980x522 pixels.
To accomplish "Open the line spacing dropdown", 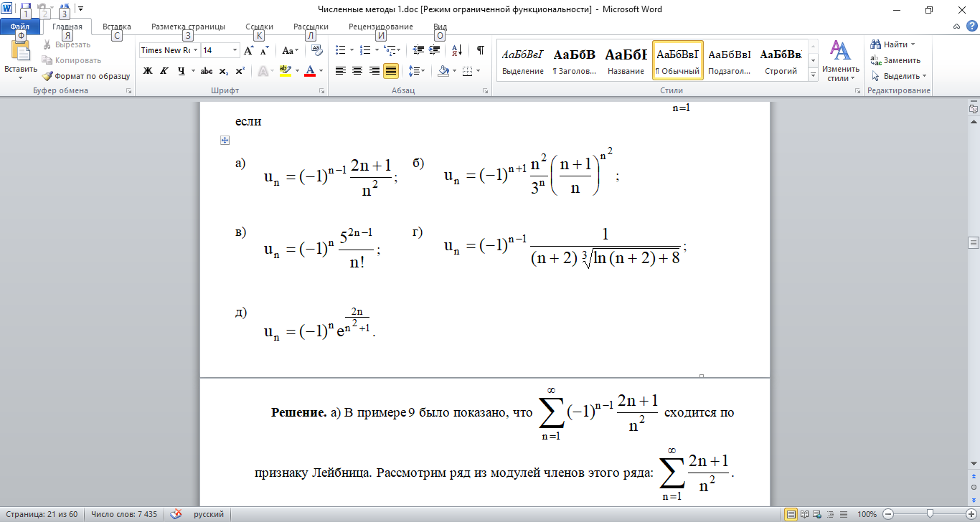I will pyautogui.click(x=416, y=71).
